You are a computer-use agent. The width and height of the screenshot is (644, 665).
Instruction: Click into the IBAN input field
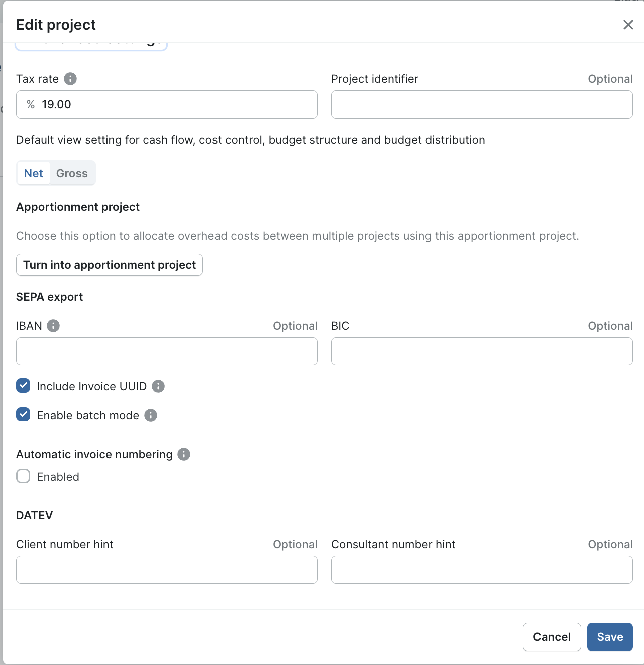click(x=167, y=351)
